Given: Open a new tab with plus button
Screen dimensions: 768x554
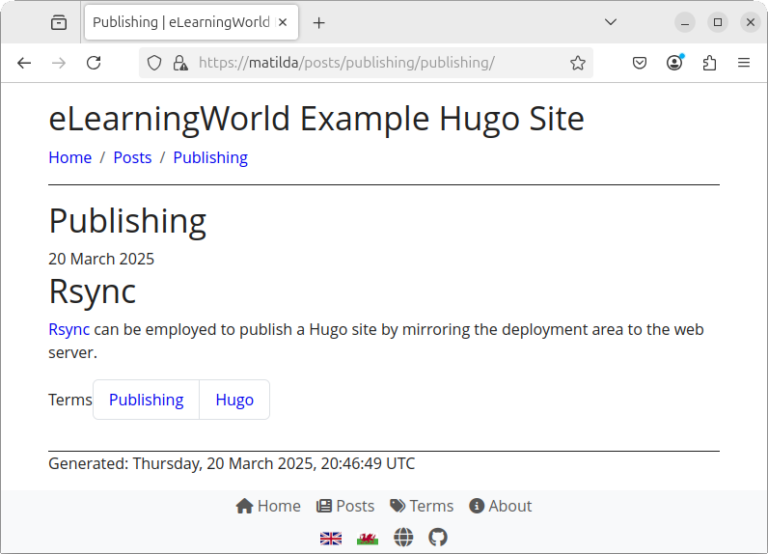Looking at the screenshot, I should click(x=319, y=23).
